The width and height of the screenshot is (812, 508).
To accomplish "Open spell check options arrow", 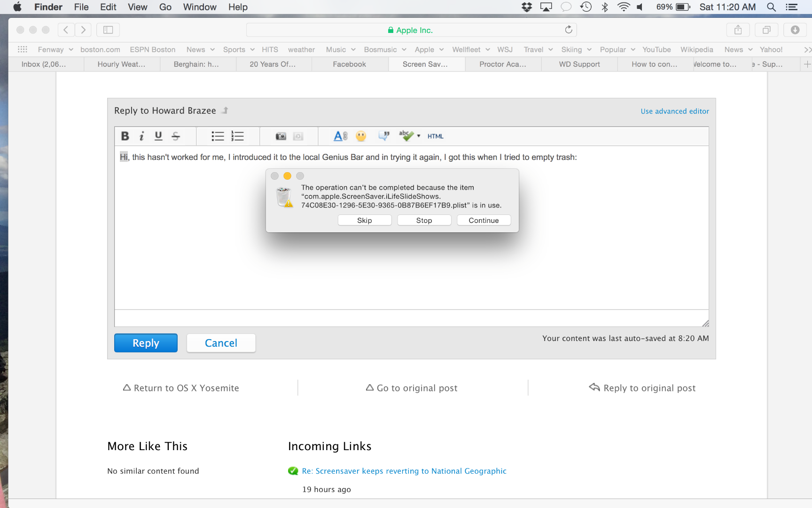I will tap(419, 136).
